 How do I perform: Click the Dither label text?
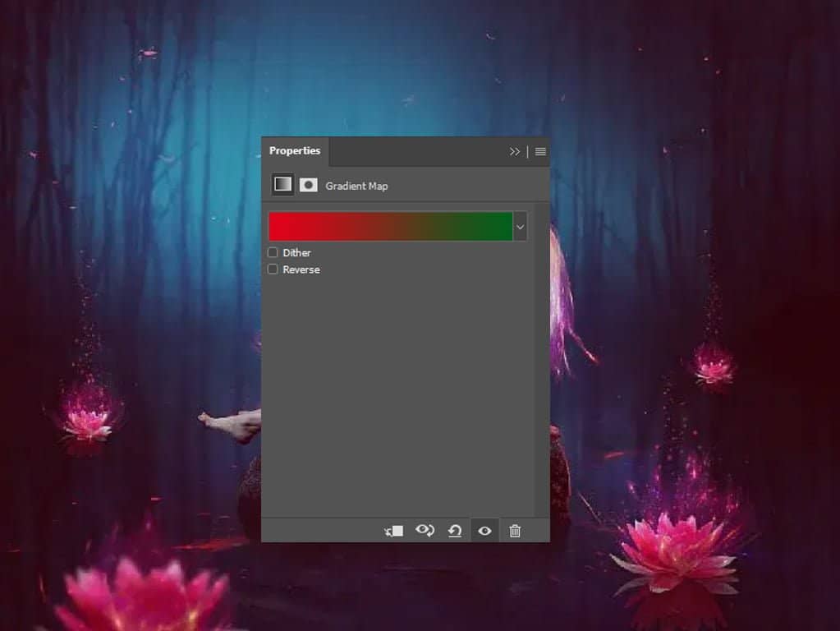[x=298, y=252]
